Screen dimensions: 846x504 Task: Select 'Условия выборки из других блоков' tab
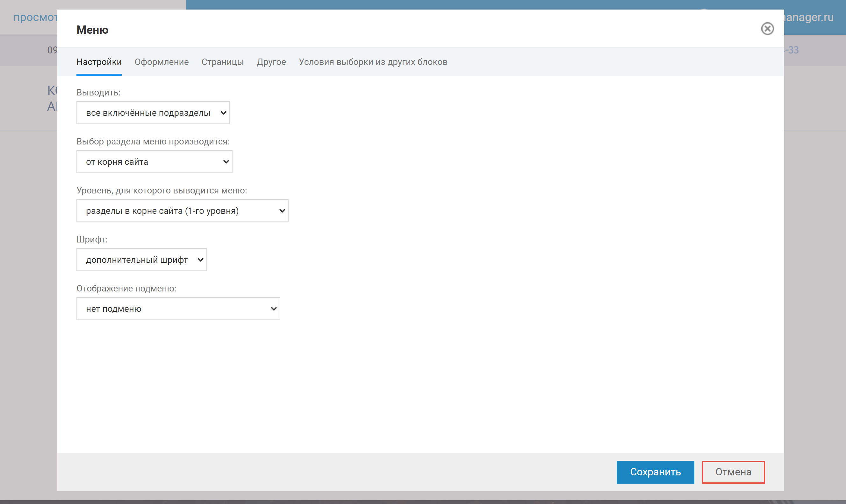tap(373, 62)
